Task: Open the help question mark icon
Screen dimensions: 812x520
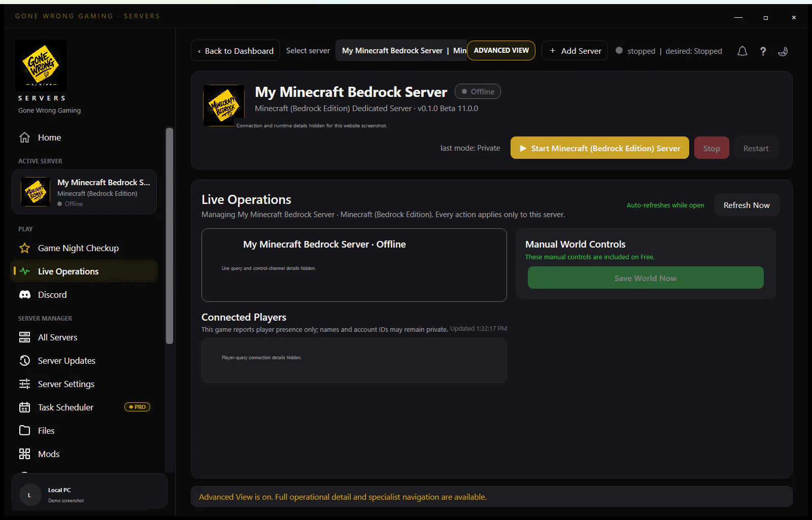Action: coord(763,51)
